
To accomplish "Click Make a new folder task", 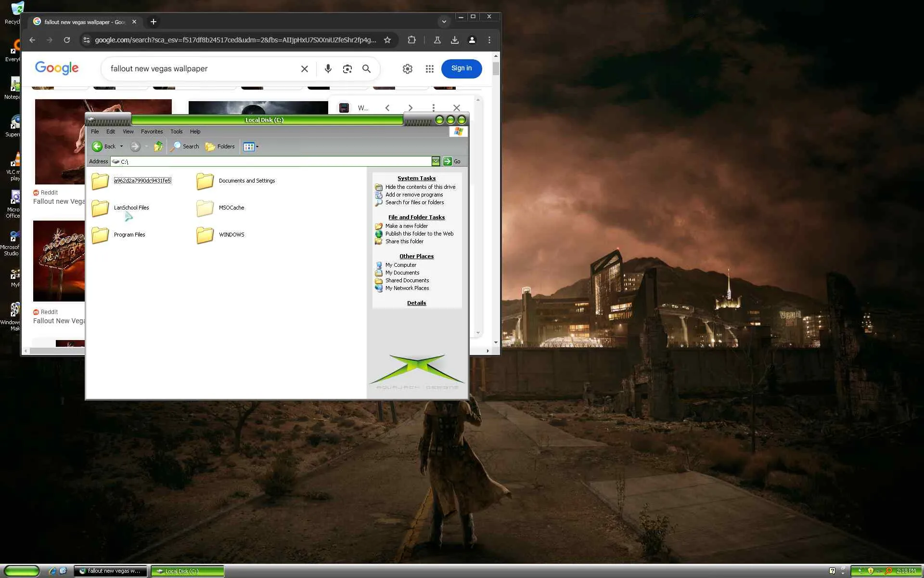I will coord(406,226).
